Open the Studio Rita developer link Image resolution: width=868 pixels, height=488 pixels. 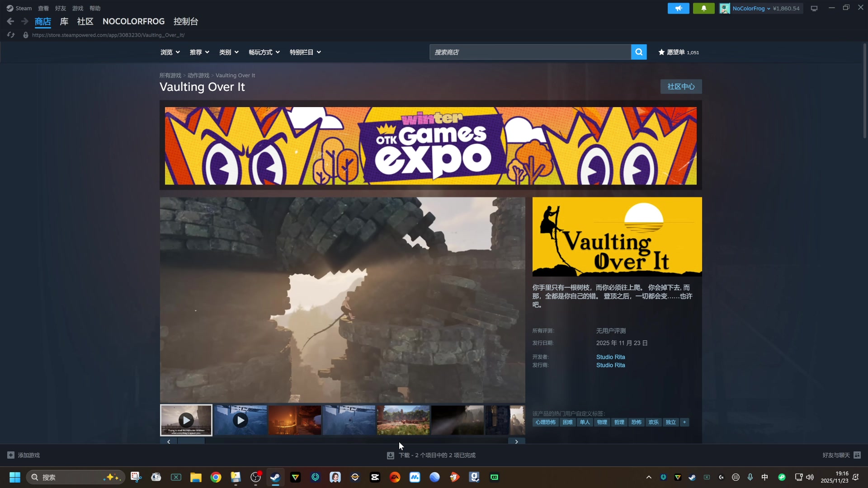[610, 357]
